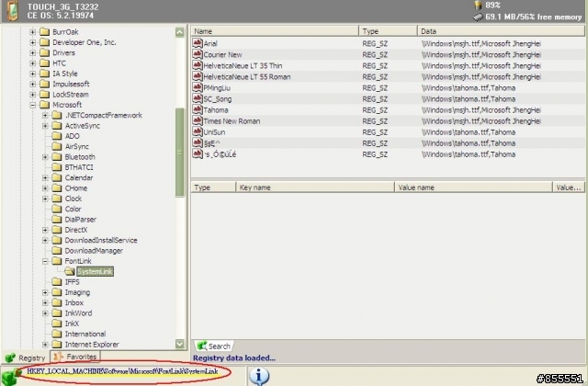The height and width of the screenshot is (386, 588).
Task: Expand the Imaging key
Action: tap(45, 292)
